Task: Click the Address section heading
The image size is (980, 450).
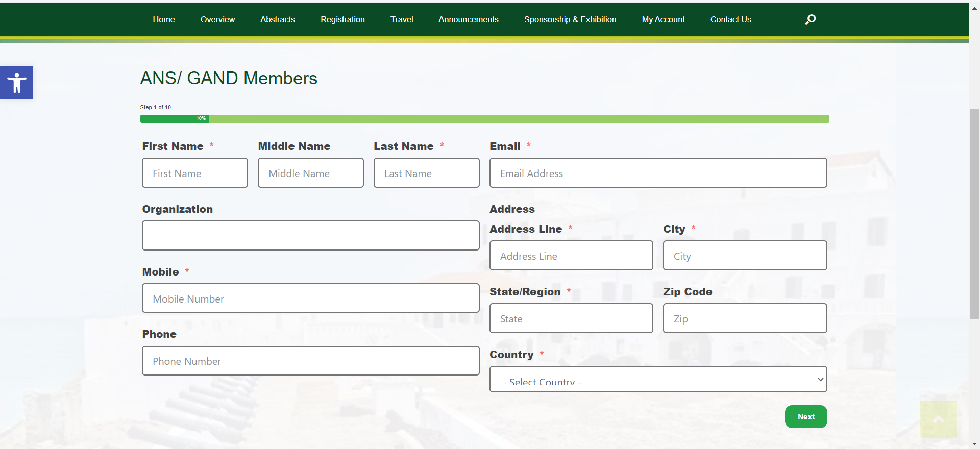Action: pyautogui.click(x=512, y=209)
